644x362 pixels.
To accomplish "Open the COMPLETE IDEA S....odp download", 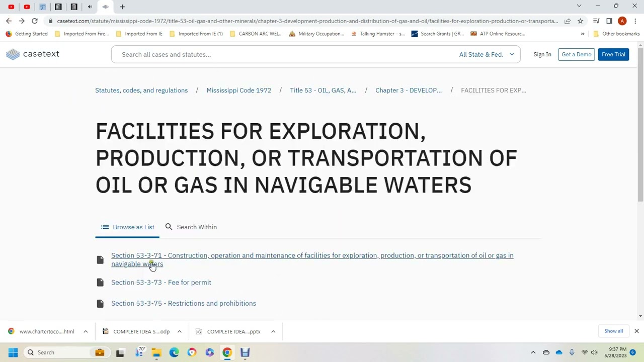I will pos(135,332).
